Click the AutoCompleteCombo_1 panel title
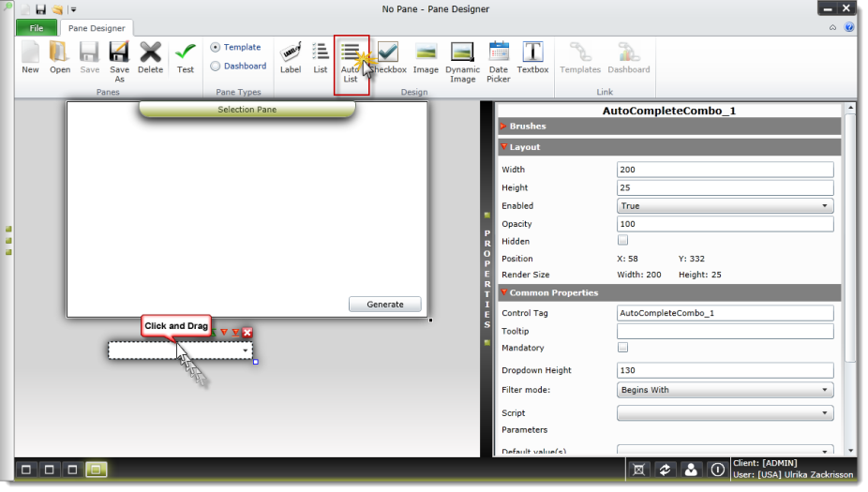The width and height of the screenshot is (868, 492). (x=668, y=111)
